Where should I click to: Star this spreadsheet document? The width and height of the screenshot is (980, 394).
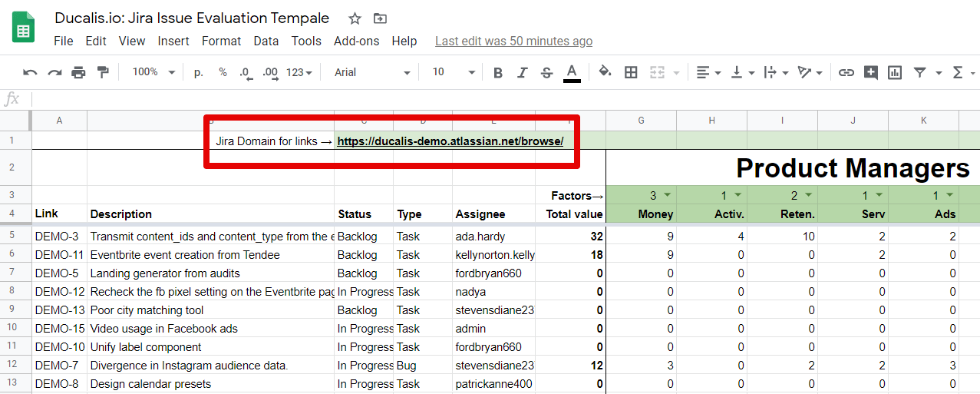355,18
